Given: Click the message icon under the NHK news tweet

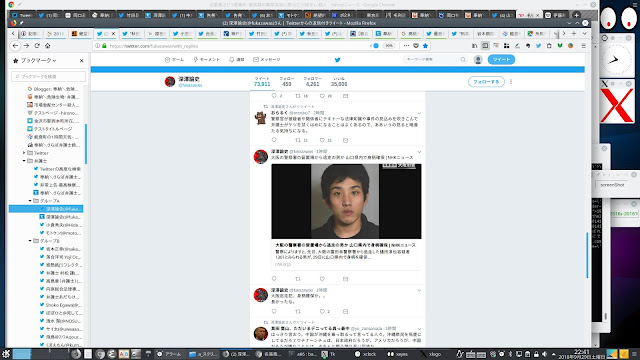Looking at the screenshot, I should (x=345, y=279).
